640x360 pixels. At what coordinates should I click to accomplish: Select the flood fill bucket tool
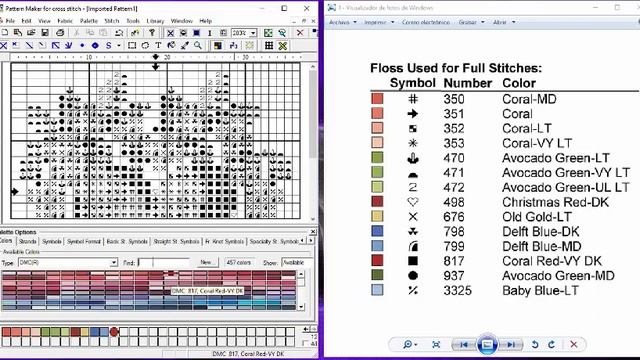click(x=171, y=46)
